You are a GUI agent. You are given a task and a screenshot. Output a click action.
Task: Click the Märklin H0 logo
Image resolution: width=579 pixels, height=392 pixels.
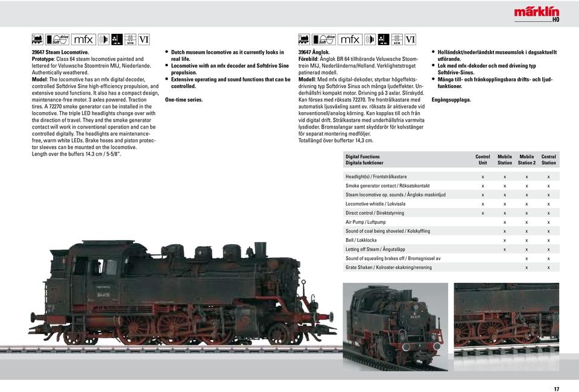click(x=537, y=14)
